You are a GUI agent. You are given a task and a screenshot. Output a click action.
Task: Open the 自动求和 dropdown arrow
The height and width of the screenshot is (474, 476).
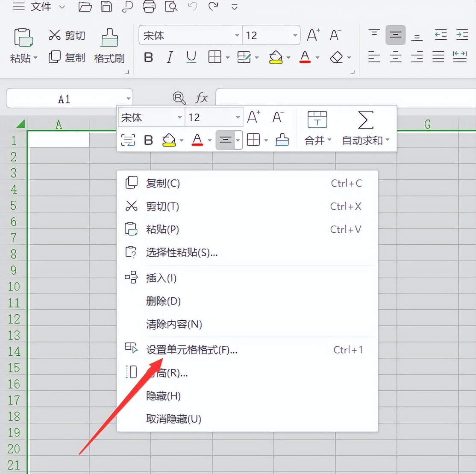(388, 140)
